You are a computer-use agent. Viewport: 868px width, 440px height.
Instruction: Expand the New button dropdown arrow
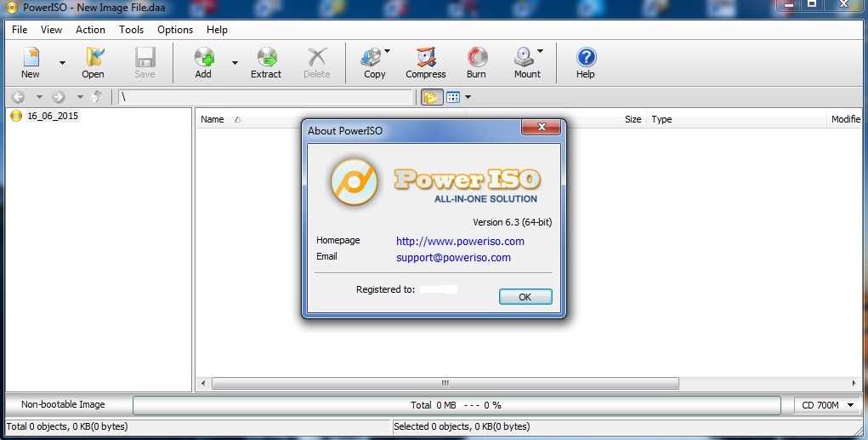[62, 63]
